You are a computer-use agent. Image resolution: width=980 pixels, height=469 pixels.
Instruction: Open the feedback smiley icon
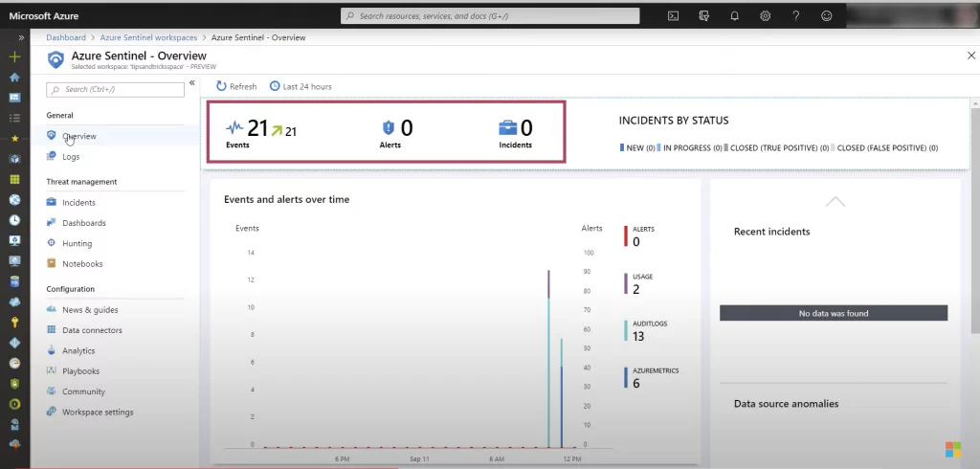tap(826, 16)
